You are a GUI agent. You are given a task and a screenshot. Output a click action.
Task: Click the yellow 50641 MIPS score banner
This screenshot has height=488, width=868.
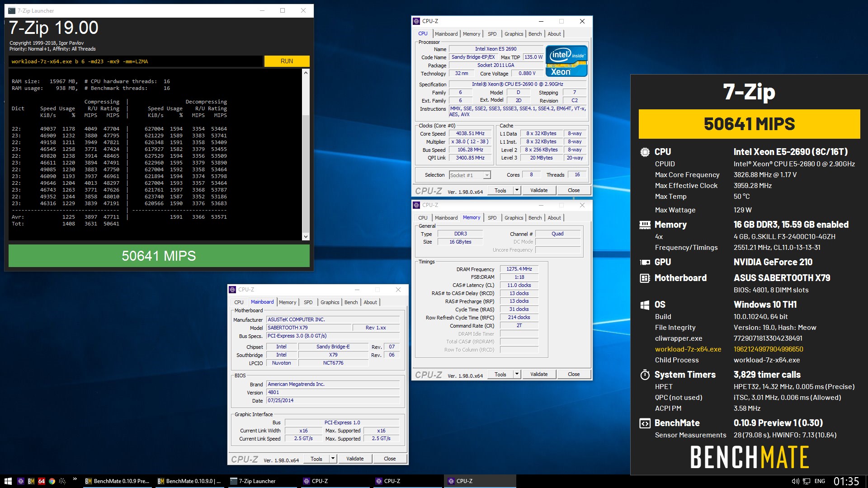pyautogui.click(x=749, y=124)
